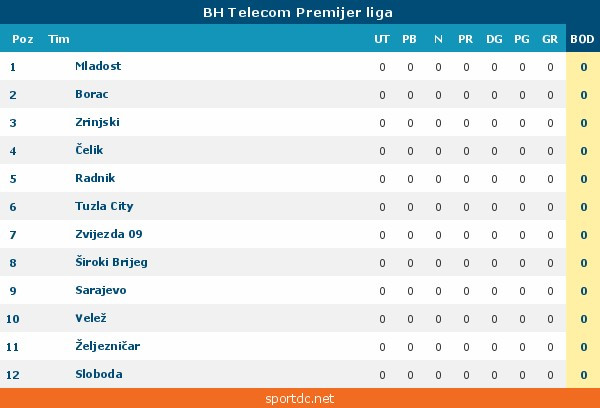Open Radnik team entry

[95, 178]
